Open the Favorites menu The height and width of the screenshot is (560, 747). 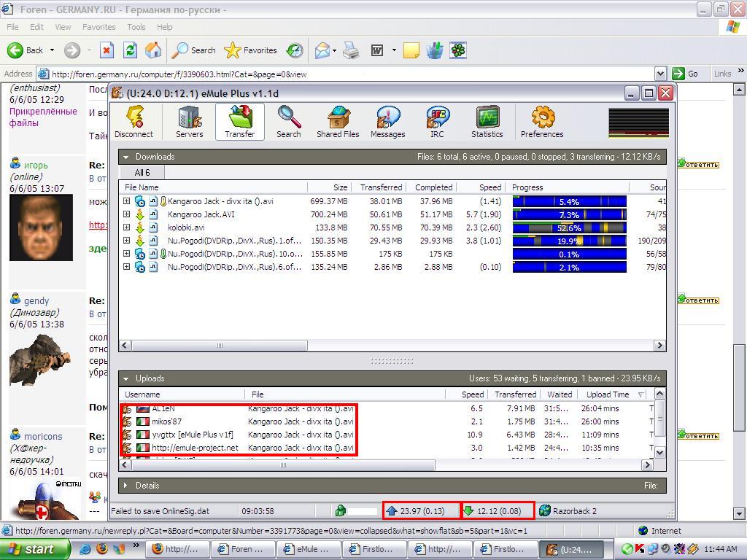tap(98, 27)
